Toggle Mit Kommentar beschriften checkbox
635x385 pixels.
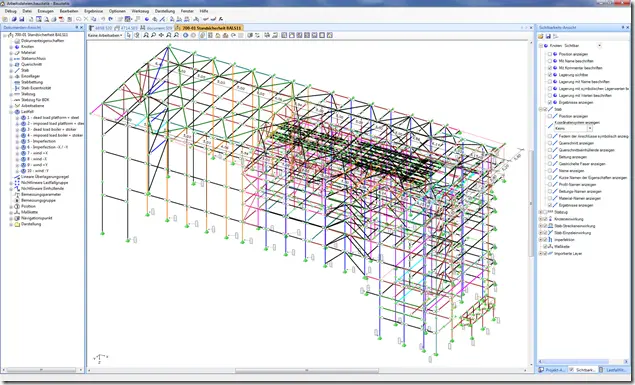[550, 68]
